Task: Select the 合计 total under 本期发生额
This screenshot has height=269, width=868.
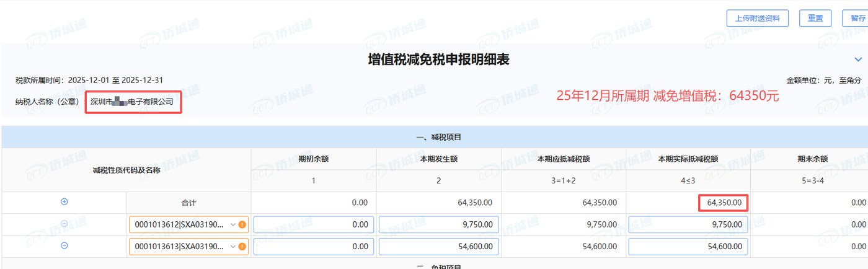Action: [475, 203]
